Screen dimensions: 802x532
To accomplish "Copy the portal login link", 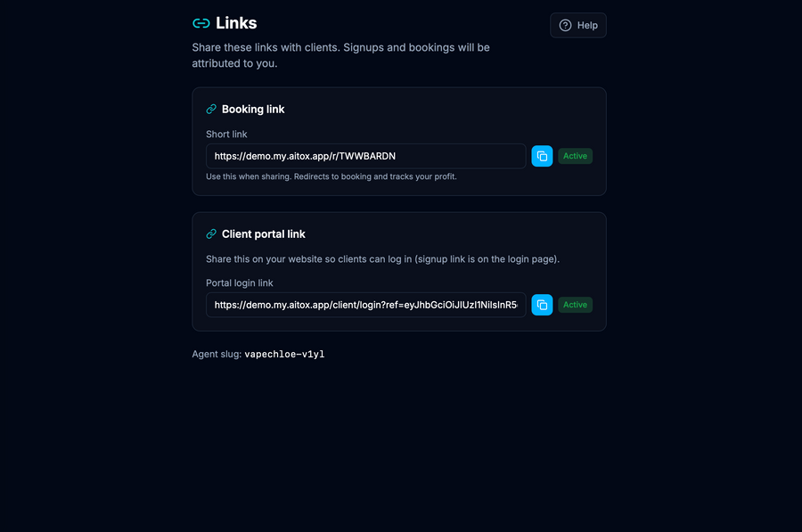I will click(x=542, y=305).
